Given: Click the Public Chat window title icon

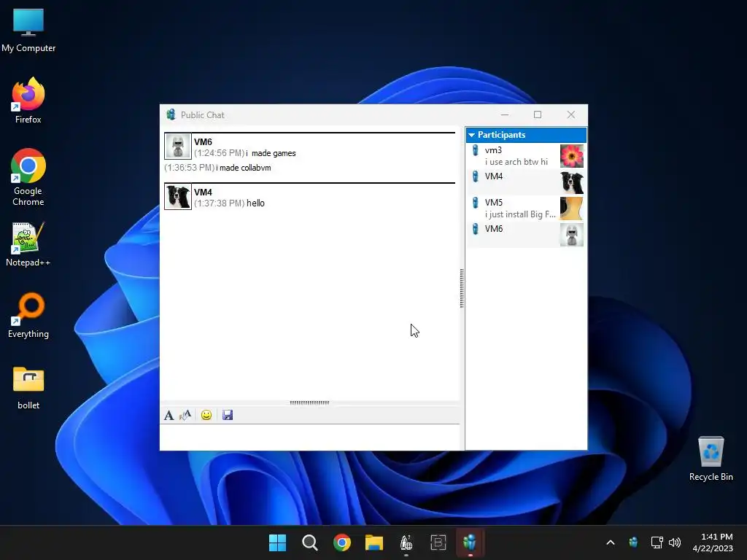Looking at the screenshot, I should pos(171,114).
